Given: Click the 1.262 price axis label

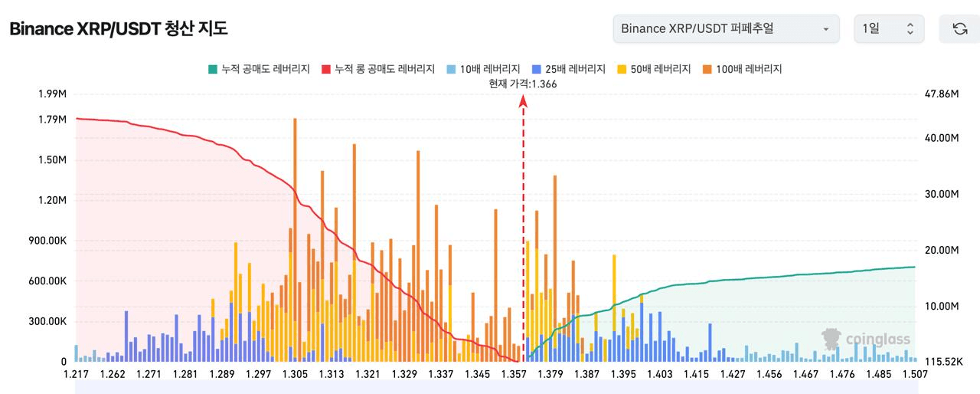Looking at the screenshot, I should pyautogui.click(x=113, y=374).
